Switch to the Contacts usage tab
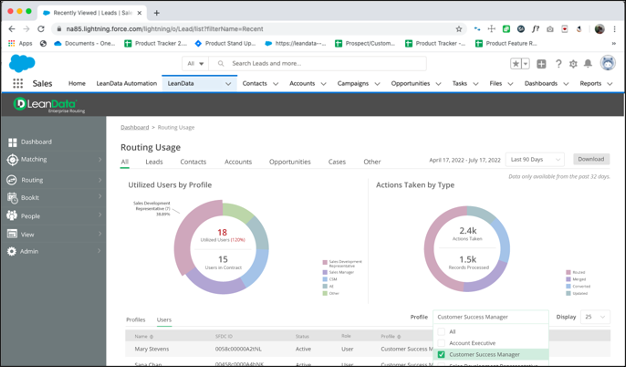626x367 pixels. coord(193,162)
